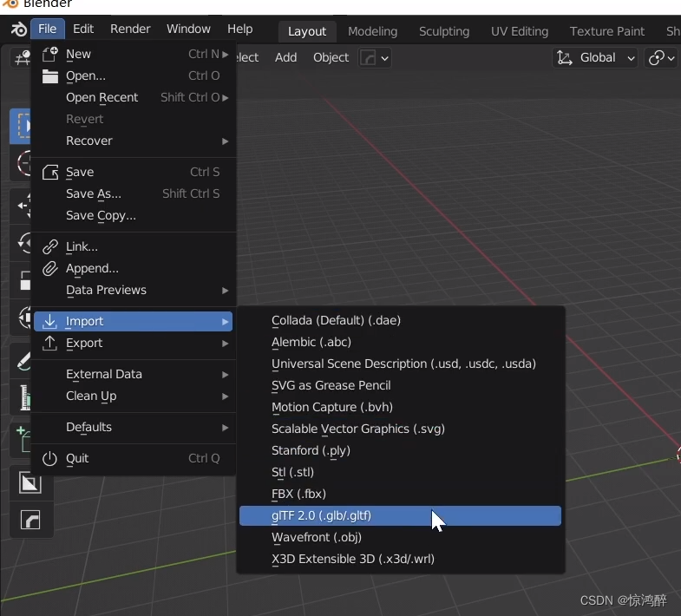Choose Append... from the File menu
The height and width of the screenshot is (616, 681).
(134, 269)
